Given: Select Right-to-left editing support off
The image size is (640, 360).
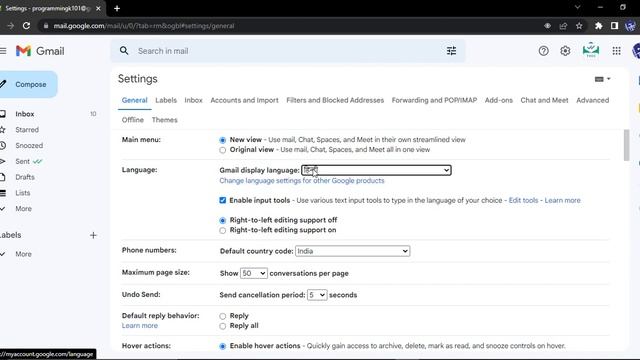Looking at the screenshot, I should [x=222, y=220].
